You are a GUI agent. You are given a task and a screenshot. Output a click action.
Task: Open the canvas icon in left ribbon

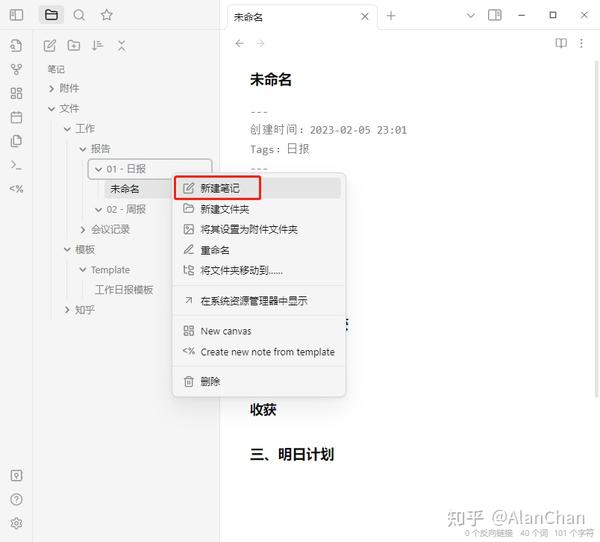coord(16,93)
